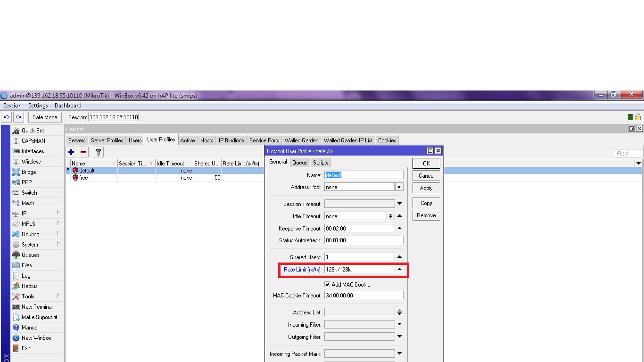
Task: Open the PPP menu icon
Action: [x=16, y=182]
